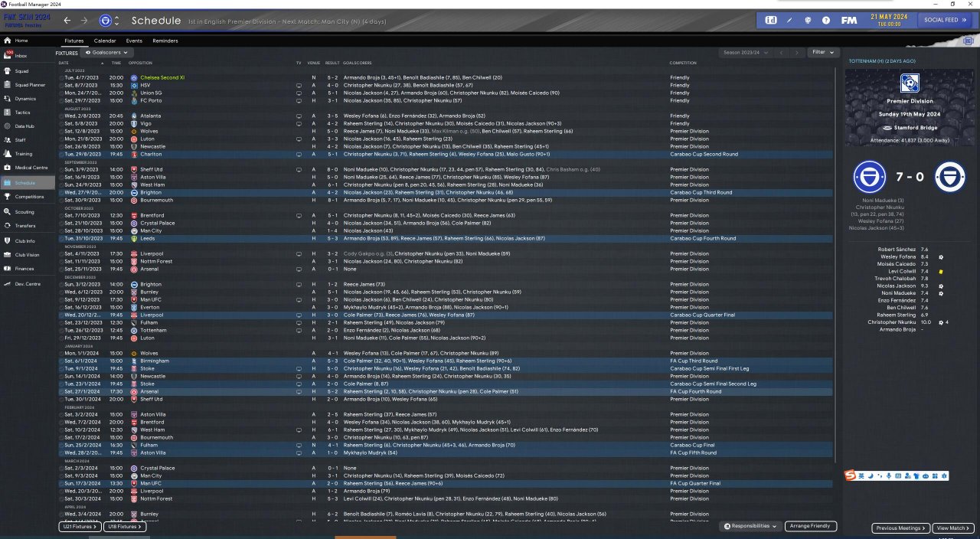Click the back navigation arrow
This screenshot has width=980, height=539.
67,20
